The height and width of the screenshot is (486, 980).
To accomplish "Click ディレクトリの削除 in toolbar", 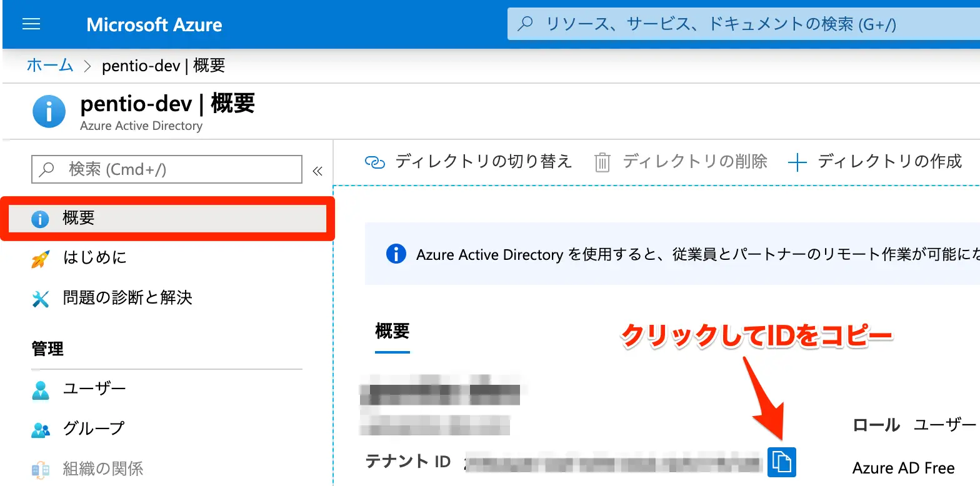I will (x=681, y=162).
